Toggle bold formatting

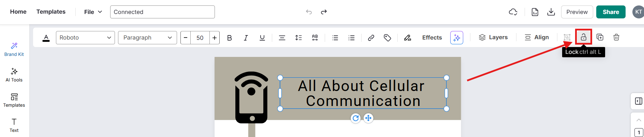[229, 37]
